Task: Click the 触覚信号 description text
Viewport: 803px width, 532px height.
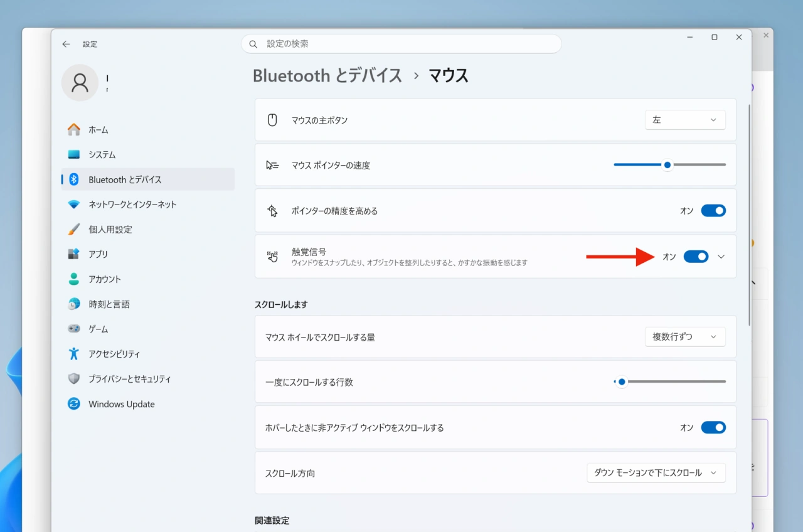Action: click(x=410, y=263)
